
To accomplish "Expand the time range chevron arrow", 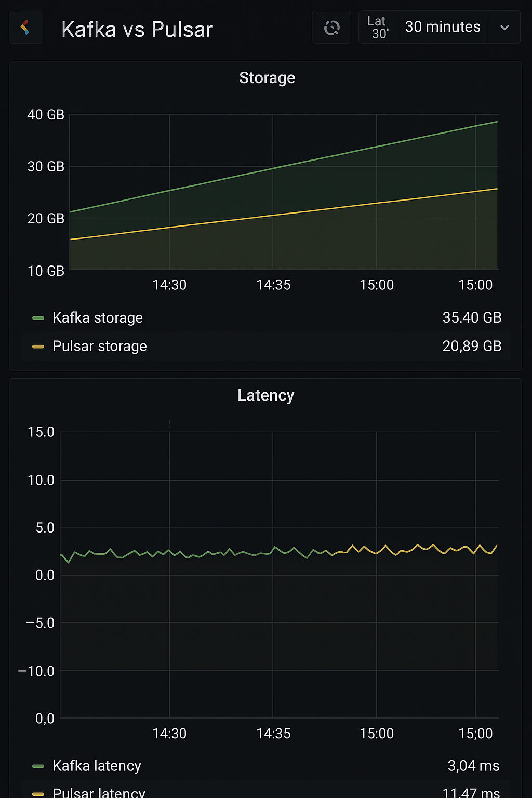I will click(504, 28).
